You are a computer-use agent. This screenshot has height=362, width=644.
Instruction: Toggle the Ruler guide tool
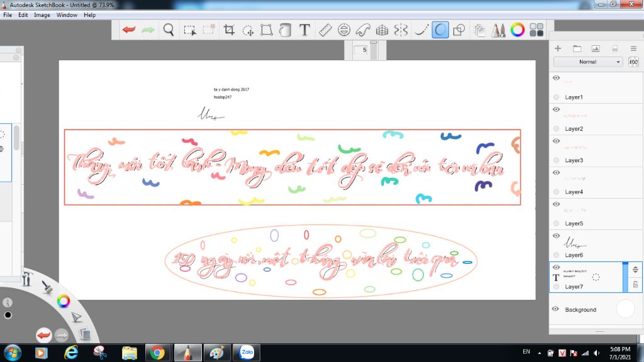pyautogui.click(x=325, y=30)
